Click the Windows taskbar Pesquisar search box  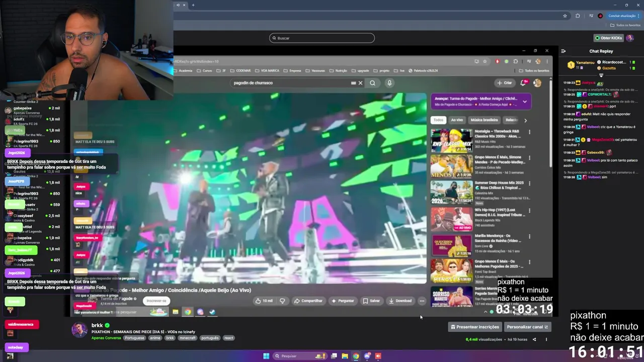[x=300, y=356]
